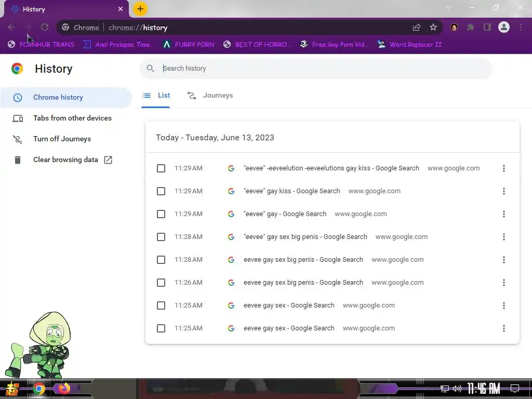Reload the history page

point(45,28)
